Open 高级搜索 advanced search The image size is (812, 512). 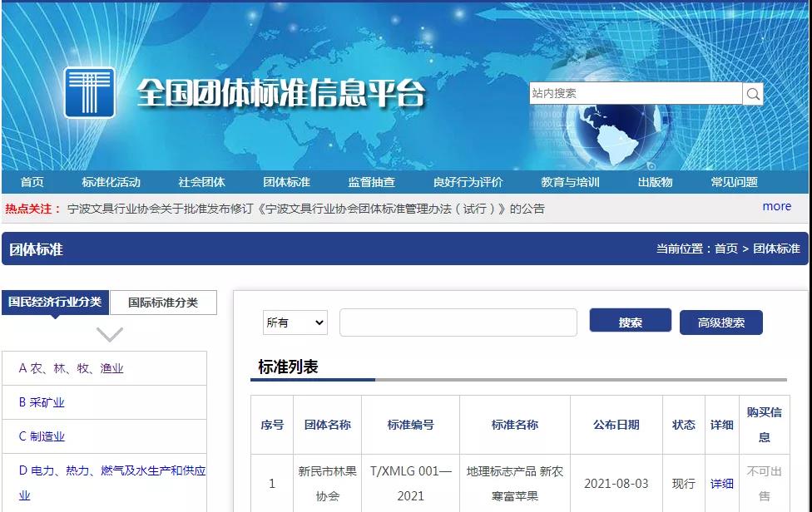tap(720, 322)
